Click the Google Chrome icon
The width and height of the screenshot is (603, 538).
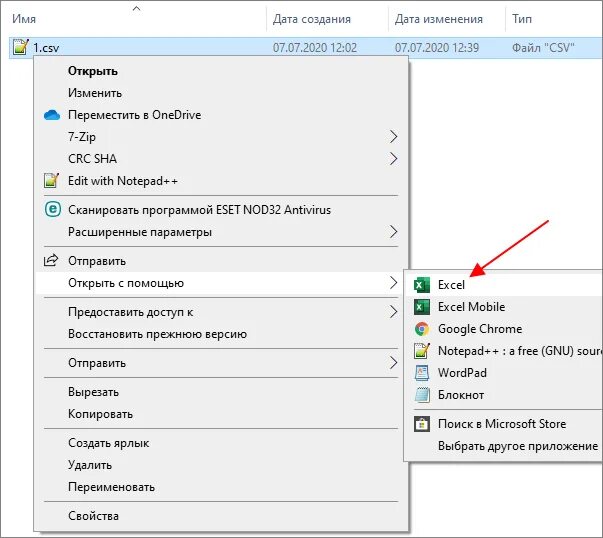(421, 329)
